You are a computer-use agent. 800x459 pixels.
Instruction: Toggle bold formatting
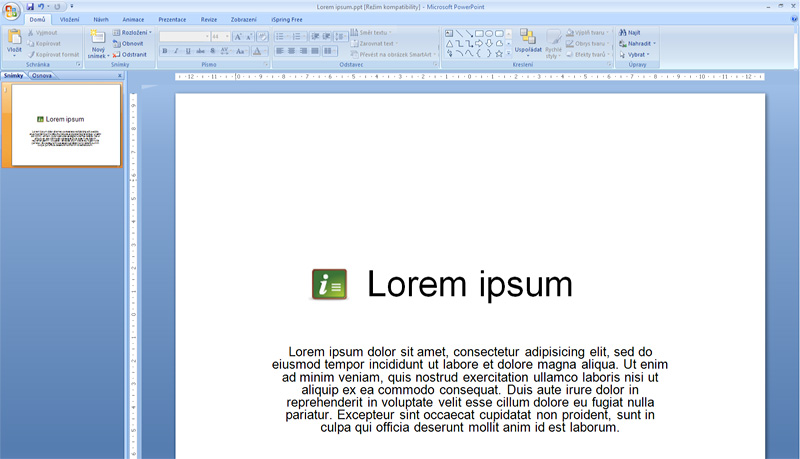click(x=165, y=51)
